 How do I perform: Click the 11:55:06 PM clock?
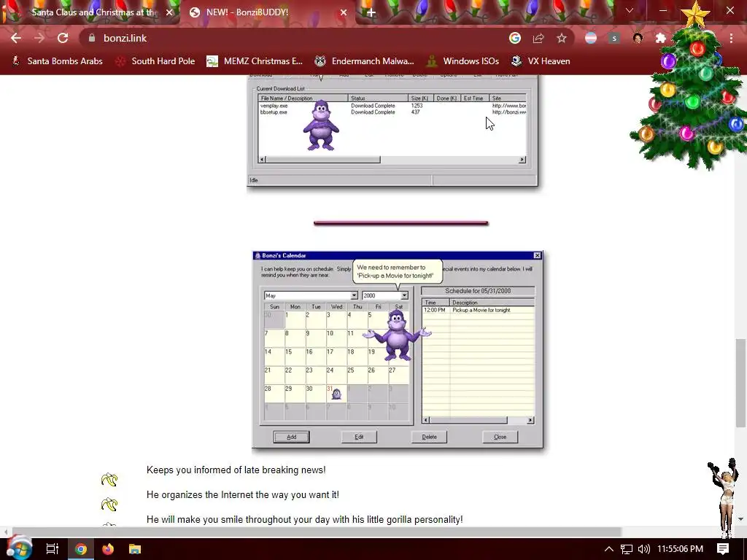681,549
